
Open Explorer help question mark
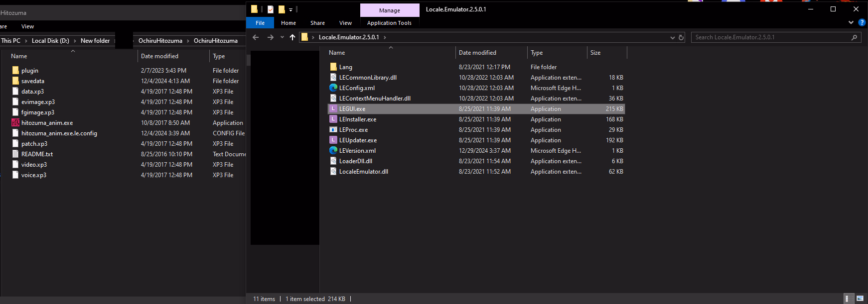pos(862,22)
